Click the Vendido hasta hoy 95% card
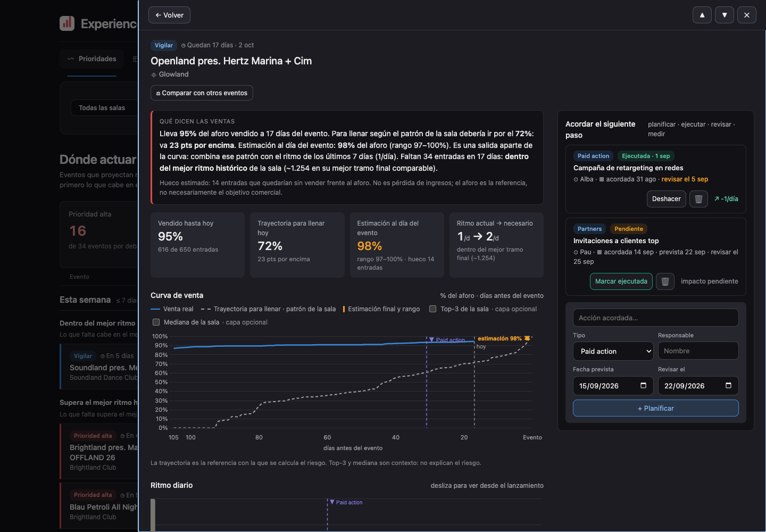The height and width of the screenshot is (532, 766). coord(197,245)
